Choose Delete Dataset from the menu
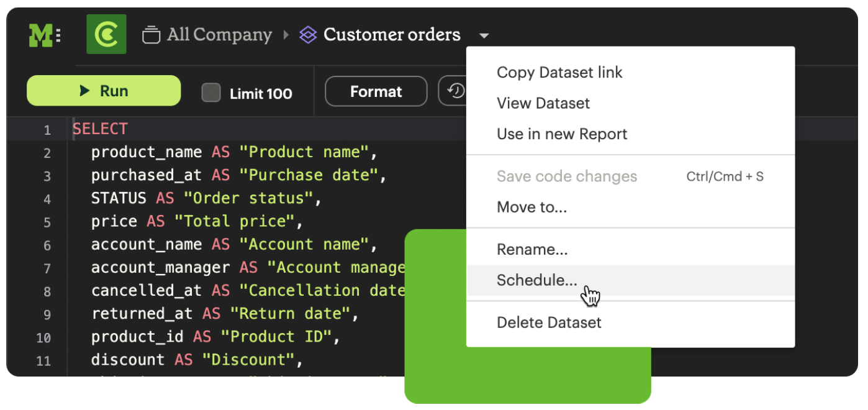The image size is (868, 410). (549, 322)
